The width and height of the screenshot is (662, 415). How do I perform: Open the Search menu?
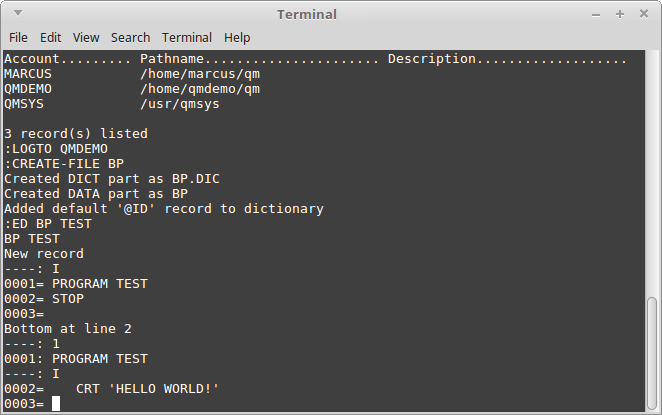click(x=130, y=38)
